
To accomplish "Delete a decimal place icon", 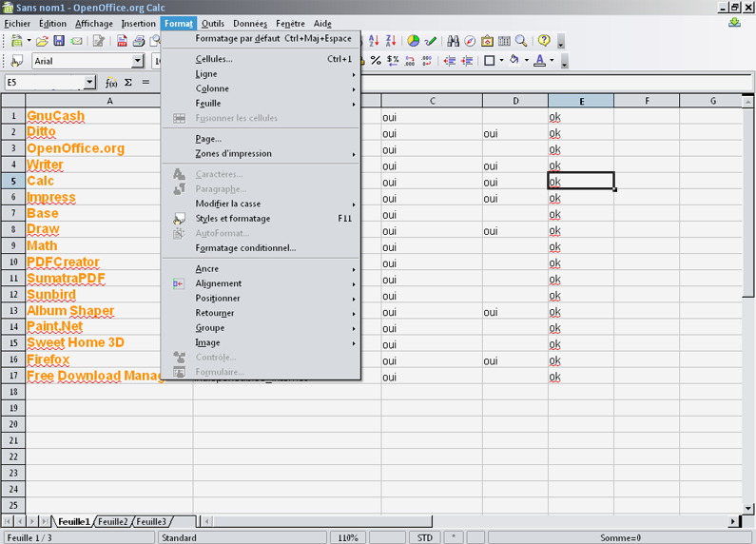I will click(427, 61).
